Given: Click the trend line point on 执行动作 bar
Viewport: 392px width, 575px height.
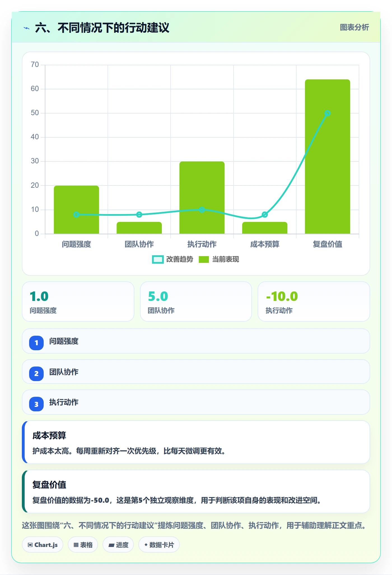Looking at the screenshot, I should [202, 210].
